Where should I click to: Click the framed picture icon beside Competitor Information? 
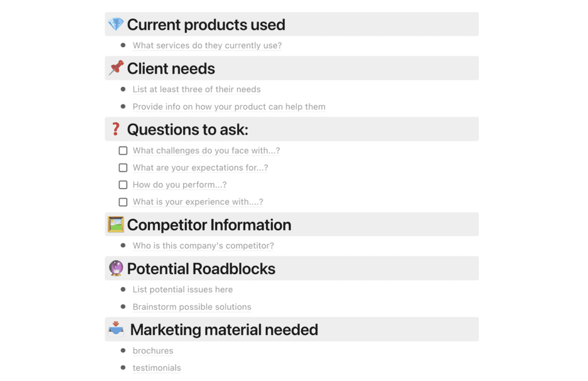pyautogui.click(x=117, y=225)
